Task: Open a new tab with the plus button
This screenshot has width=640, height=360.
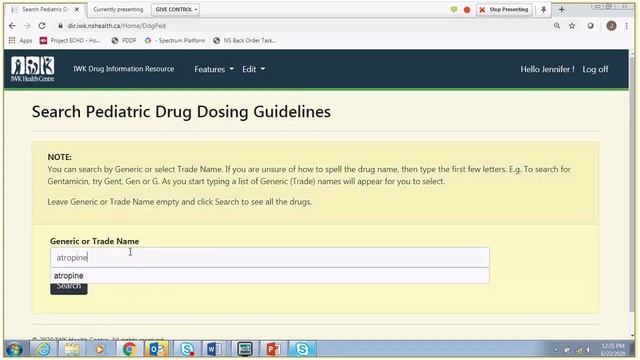Action: [562, 9]
